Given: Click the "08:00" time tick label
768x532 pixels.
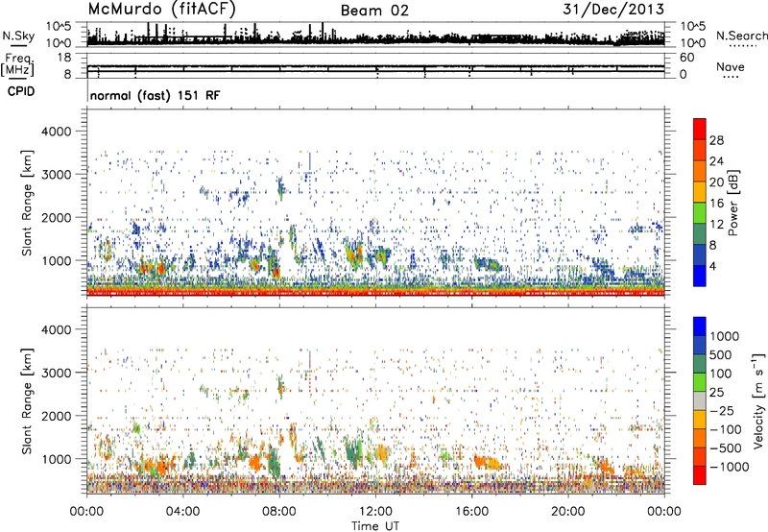Looking at the screenshot, I should coord(279,512).
